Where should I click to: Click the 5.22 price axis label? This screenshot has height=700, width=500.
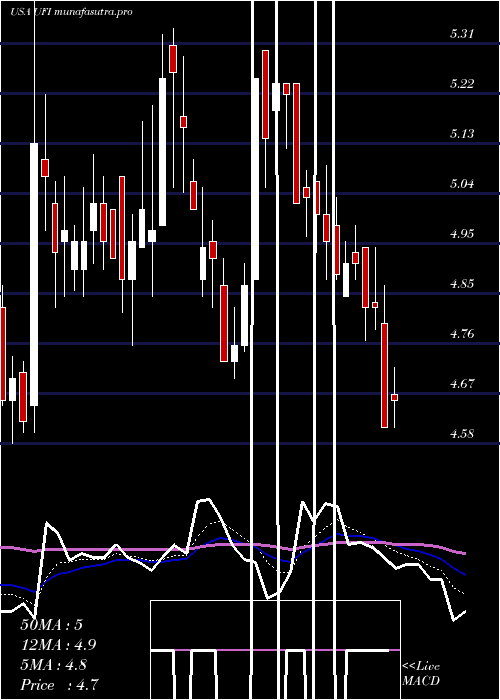[462, 84]
